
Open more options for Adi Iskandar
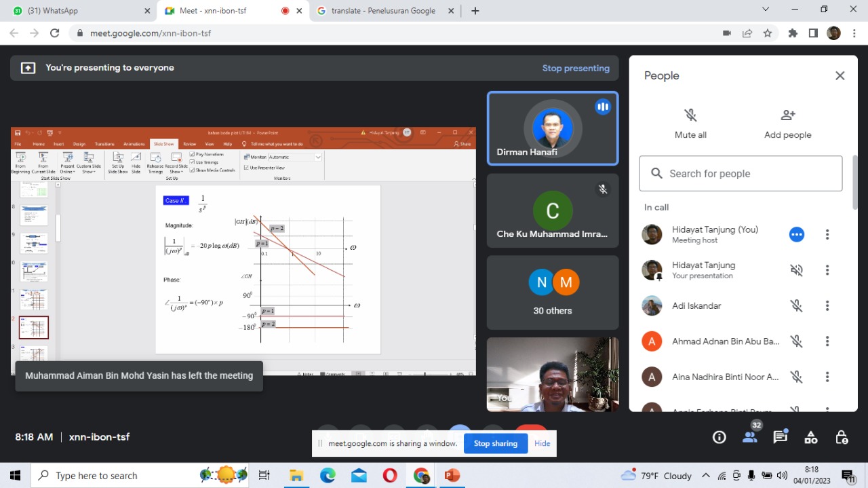827,306
